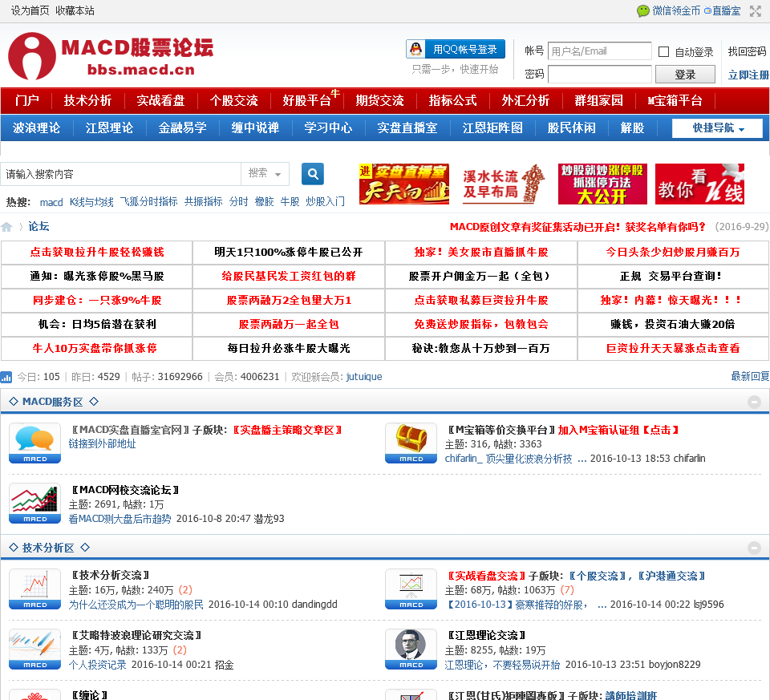This screenshot has width=770, height=700.
Task: Toggle the 自动登录 checkbox
Action: (x=663, y=51)
